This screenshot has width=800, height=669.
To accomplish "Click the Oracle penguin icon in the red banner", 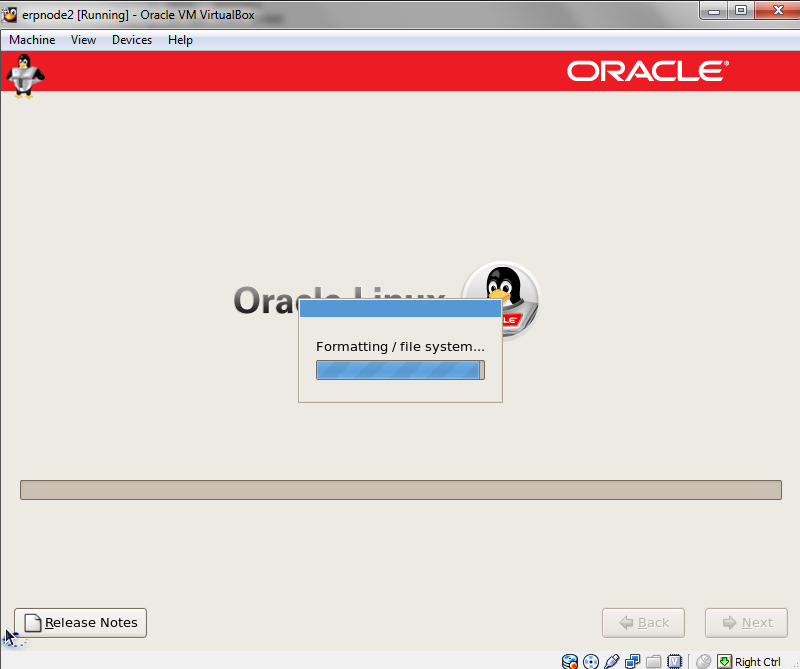I will [24, 76].
